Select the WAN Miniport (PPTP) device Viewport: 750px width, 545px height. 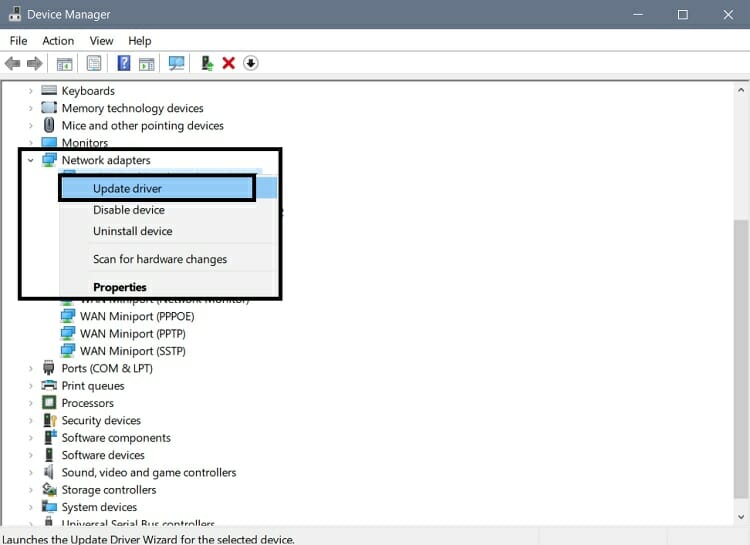[x=132, y=334]
